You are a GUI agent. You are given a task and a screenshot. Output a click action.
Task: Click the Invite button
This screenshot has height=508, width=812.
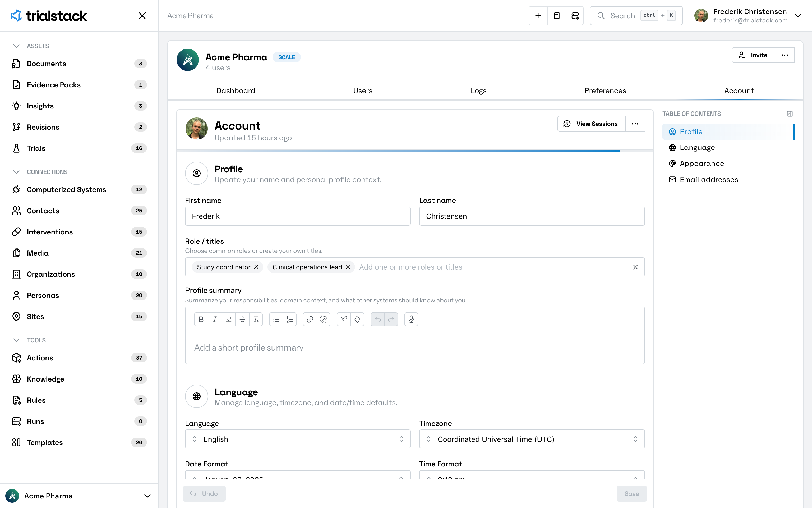click(x=754, y=55)
